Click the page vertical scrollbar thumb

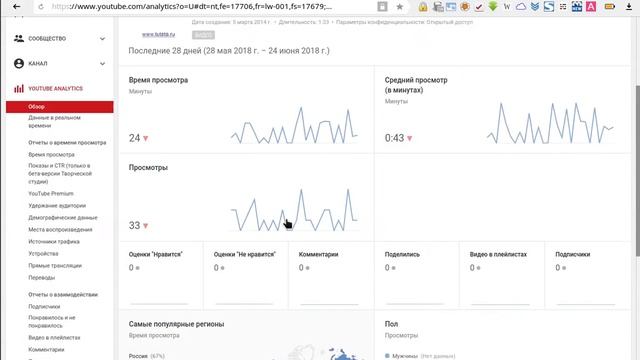tap(637, 171)
